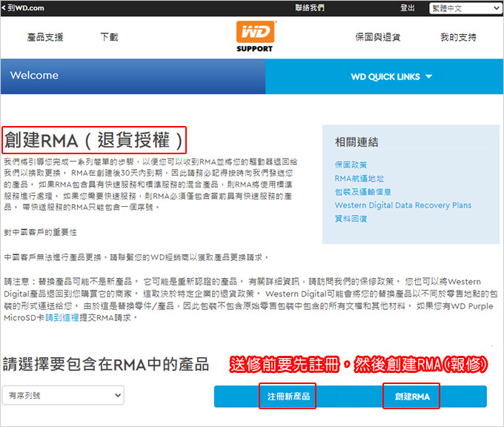Viewport: 504px width, 427px height.
Task: Click 注冊新產品 button
Action: point(288,397)
